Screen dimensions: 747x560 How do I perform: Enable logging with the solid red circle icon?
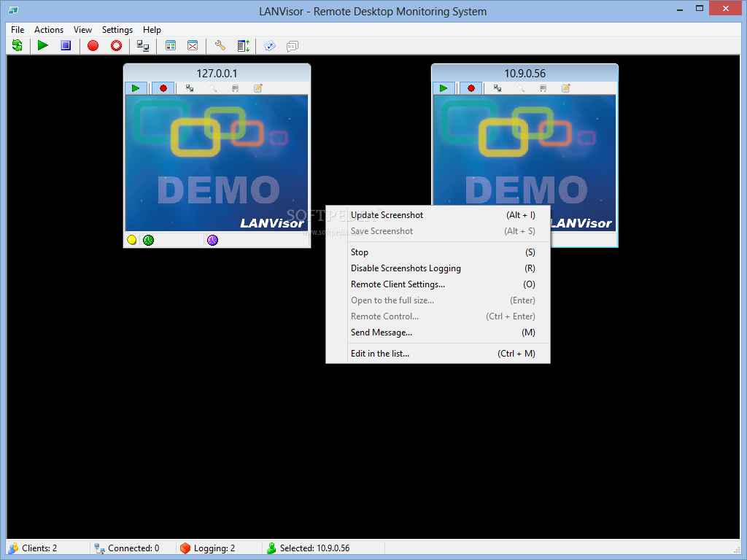pyautogui.click(x=93, y=46)
